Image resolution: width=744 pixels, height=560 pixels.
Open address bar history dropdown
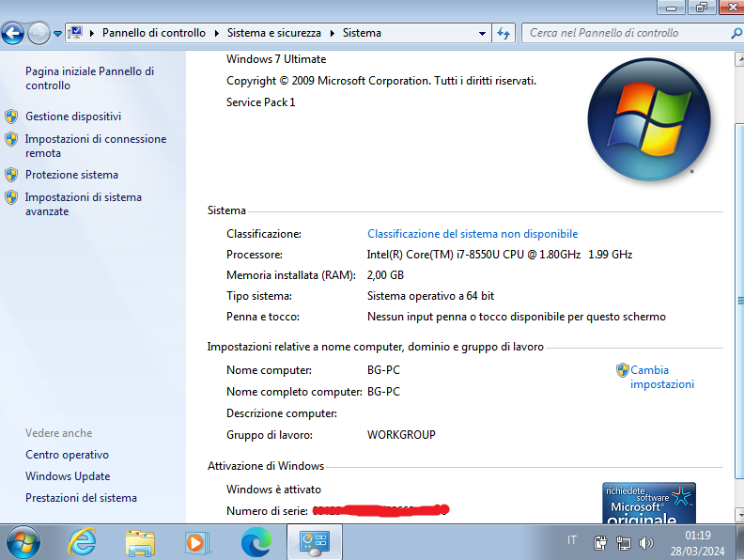482,33
